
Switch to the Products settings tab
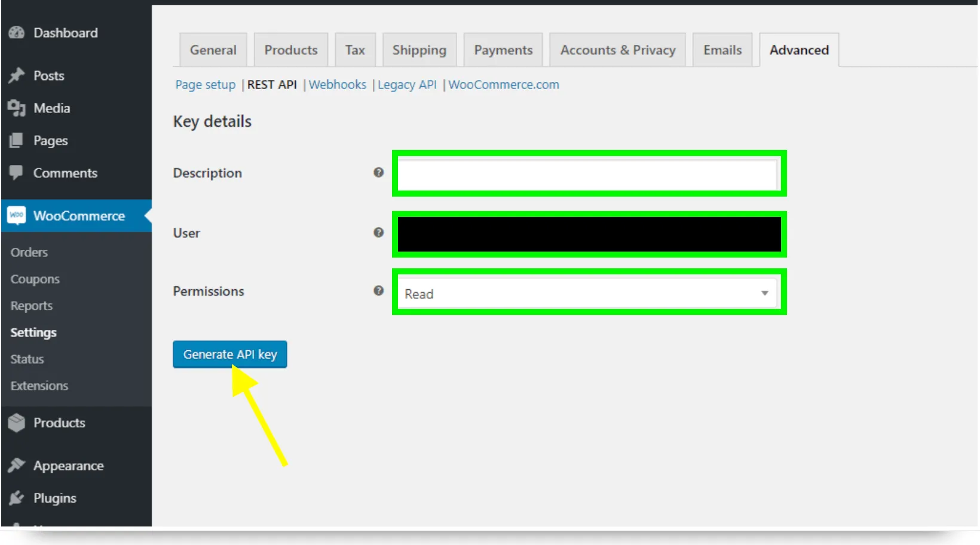pyautogui.click(x=291, y=50)
